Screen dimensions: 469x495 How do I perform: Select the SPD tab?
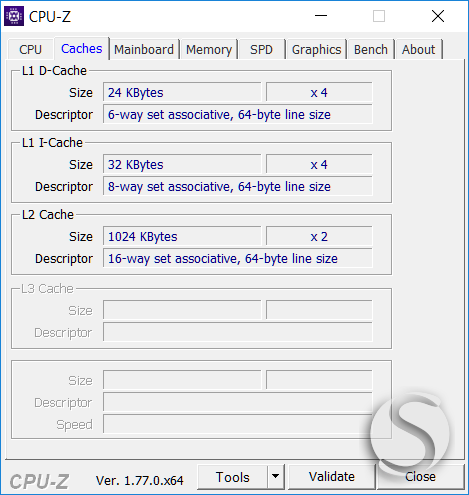click(261, 49)
